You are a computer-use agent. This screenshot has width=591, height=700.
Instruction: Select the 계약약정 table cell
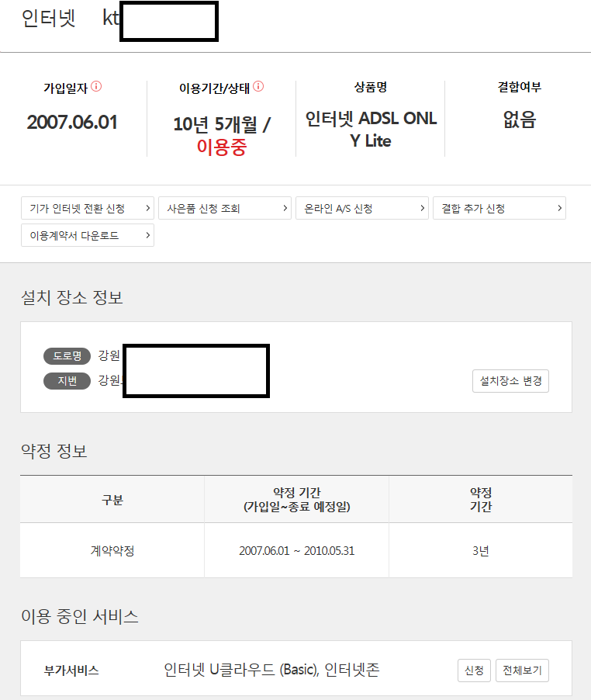[112, 551]
